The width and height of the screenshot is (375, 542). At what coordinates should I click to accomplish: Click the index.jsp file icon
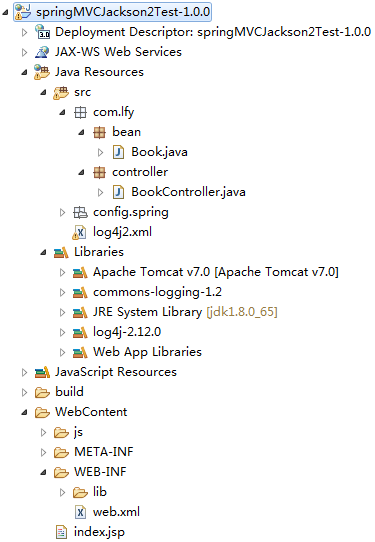pyautogui.click(x=61, y=532)
